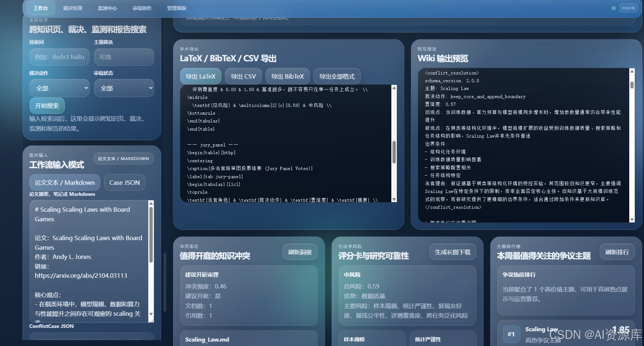Click the 导出 CSV button

243,77
